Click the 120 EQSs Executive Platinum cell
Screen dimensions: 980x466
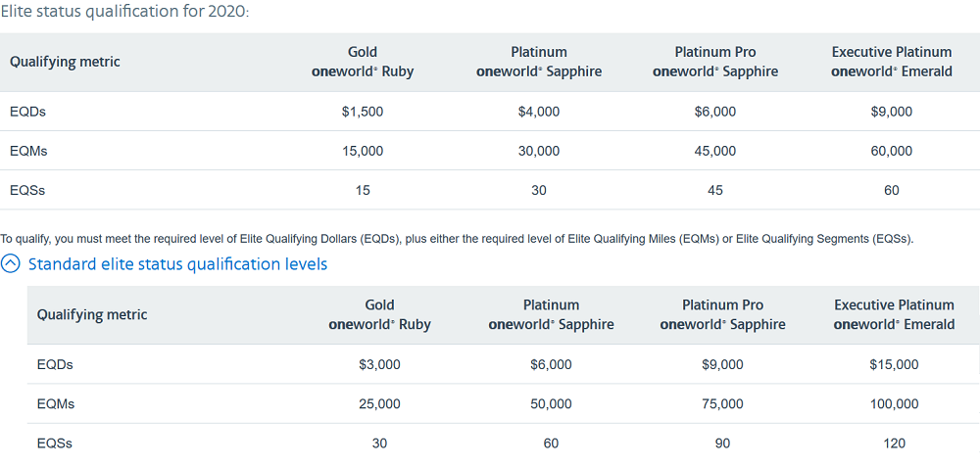(895, 443)
